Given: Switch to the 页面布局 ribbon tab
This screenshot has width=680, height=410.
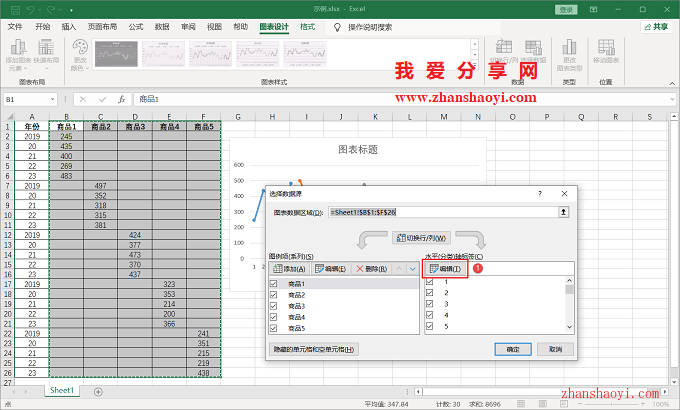Looking at the screenshot, I should coord(102,27).
